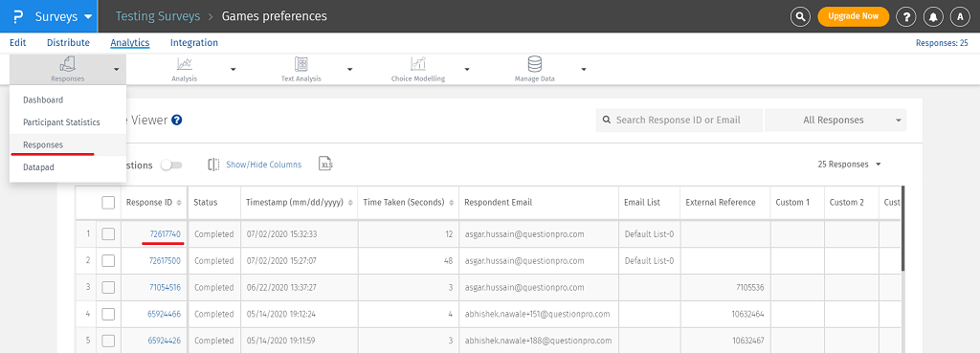Image resolution: width=980 pixels, height=353 pixels.
Task: Open the Responses toolbar icon
Action: click(68, 64)
